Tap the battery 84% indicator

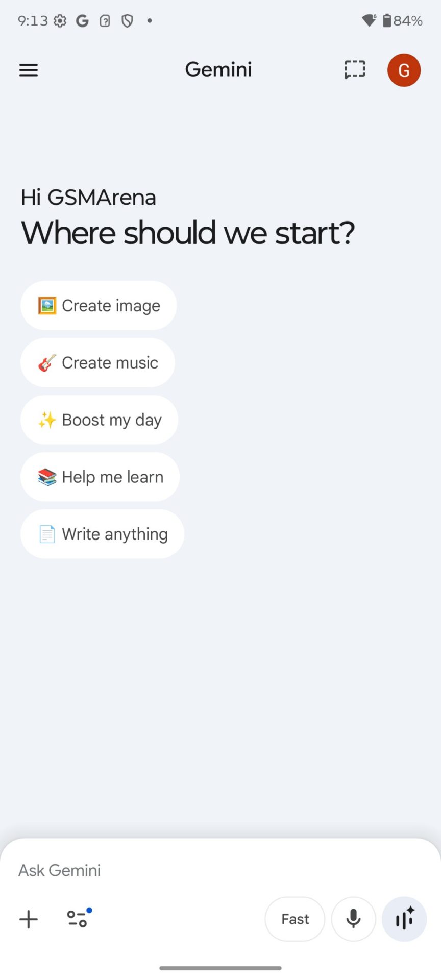pos(403,21)
